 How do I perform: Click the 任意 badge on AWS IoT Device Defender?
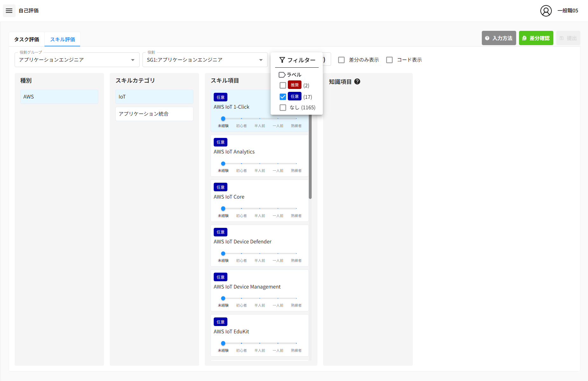(220, 232)
